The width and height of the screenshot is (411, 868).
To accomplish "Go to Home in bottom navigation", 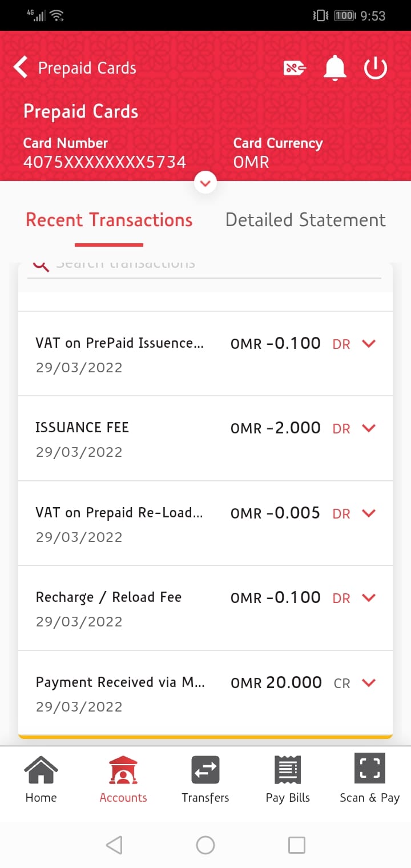I will point(41,779).
